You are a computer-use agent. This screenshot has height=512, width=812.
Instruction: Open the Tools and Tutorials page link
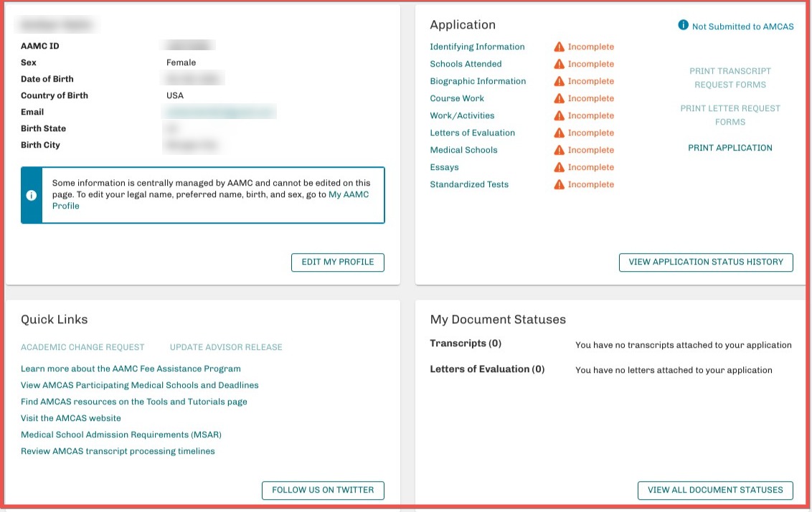tap(133, 402)
